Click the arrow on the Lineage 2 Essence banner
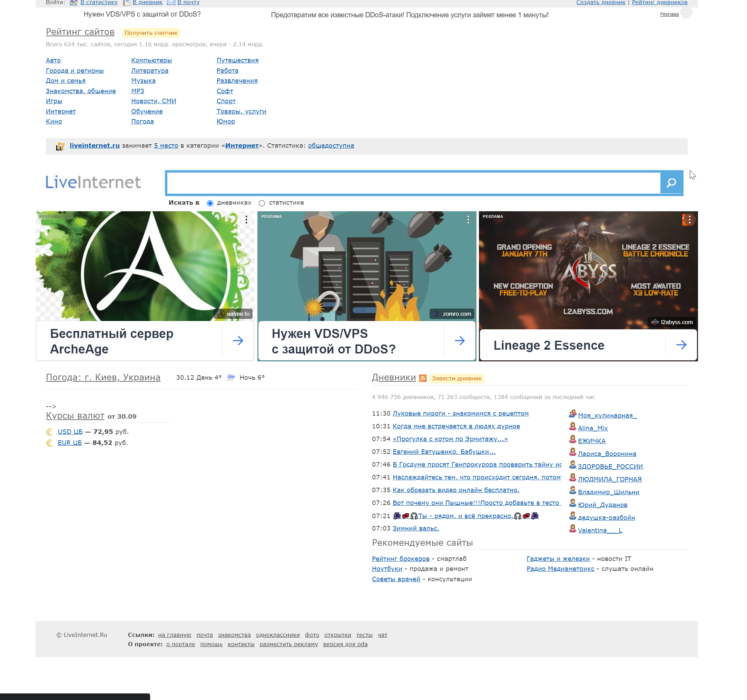The height and width of the screenshot is (700, 747). coord(682,344)
